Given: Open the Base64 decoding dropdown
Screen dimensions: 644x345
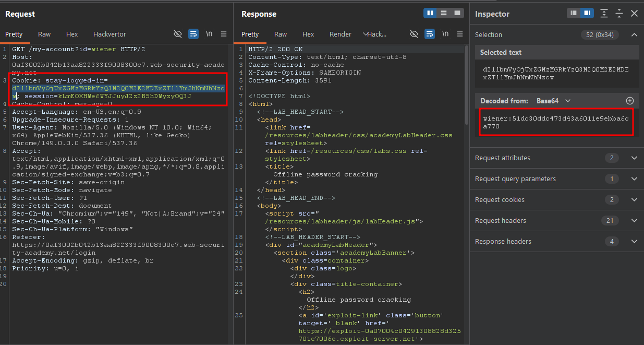Looking at the screenshot, I should tap(554, 101).
